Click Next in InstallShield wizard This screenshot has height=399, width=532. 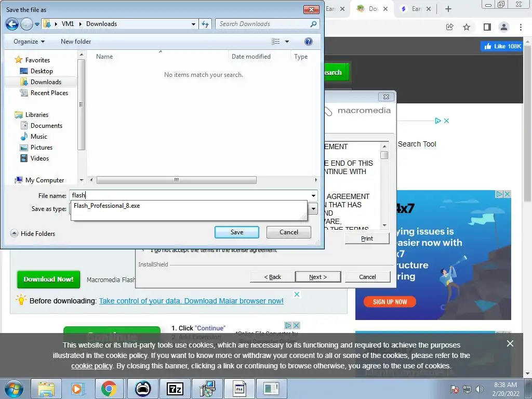click(x=318, y=277)
